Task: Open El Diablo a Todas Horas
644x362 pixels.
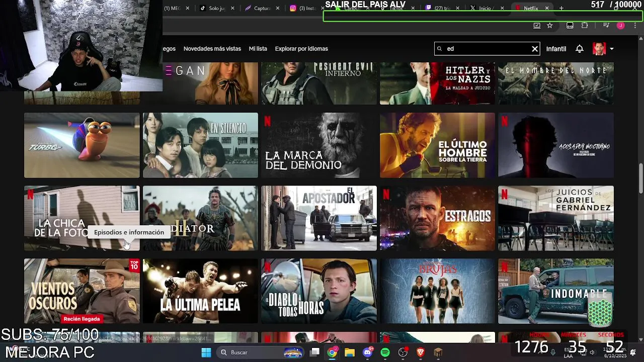Action: (319, 291)
